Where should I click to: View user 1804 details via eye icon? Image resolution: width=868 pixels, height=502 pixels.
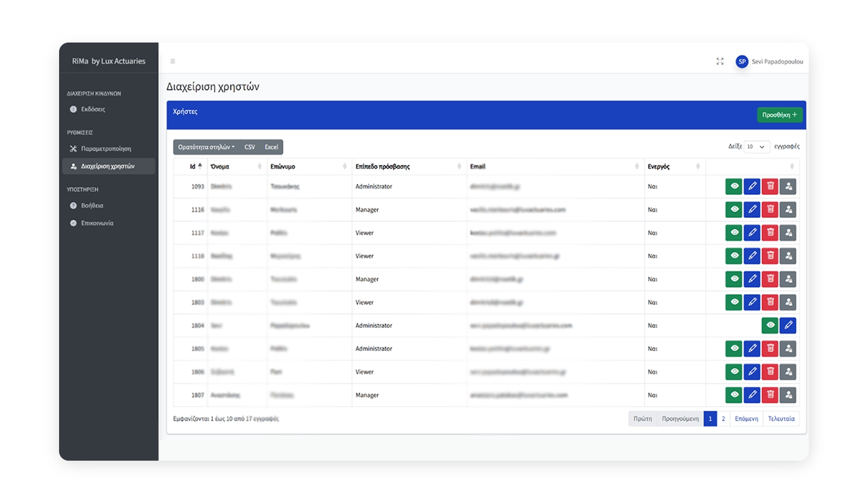coord(770,325)
